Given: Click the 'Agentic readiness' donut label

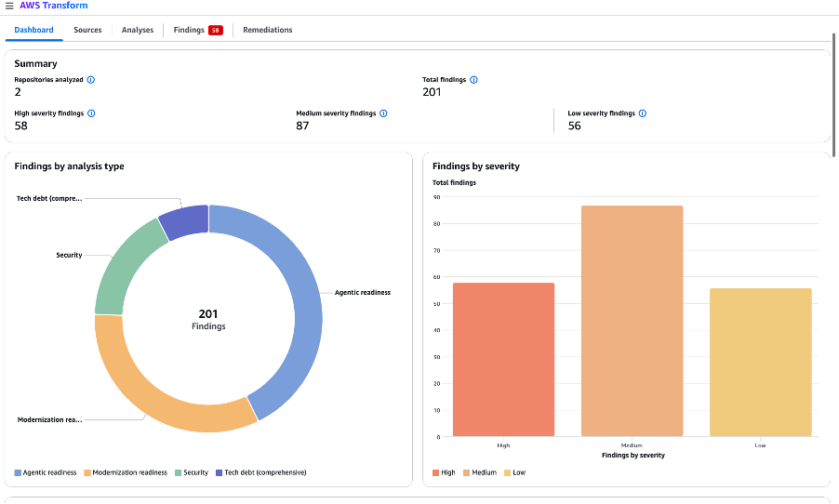Looking at the screenshot, I should point(362,293).
